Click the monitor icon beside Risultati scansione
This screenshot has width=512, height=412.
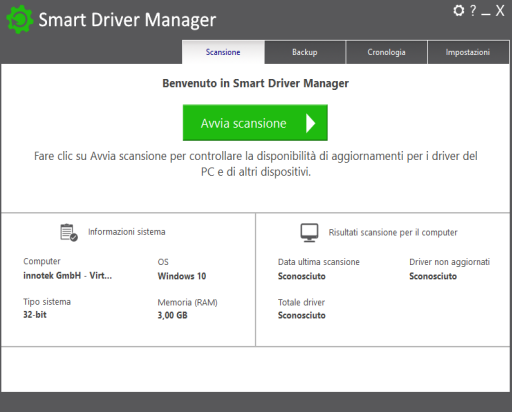[x=309, y=233]
